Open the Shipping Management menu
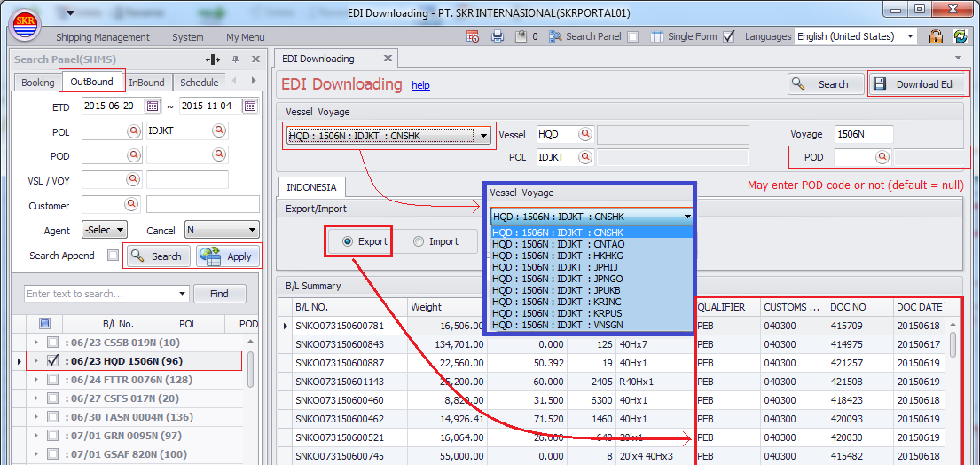This screenshot has height=465, width=980. [103, 37]
